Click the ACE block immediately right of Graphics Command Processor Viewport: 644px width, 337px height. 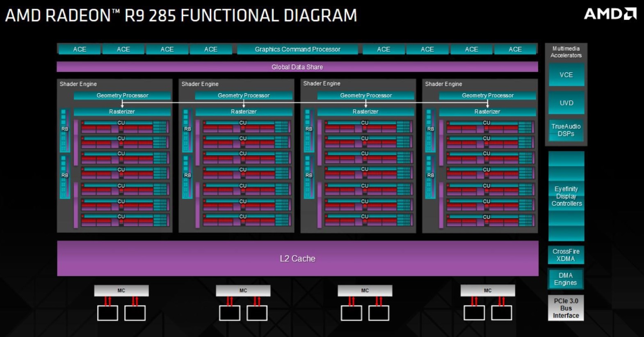coord(384,49)
